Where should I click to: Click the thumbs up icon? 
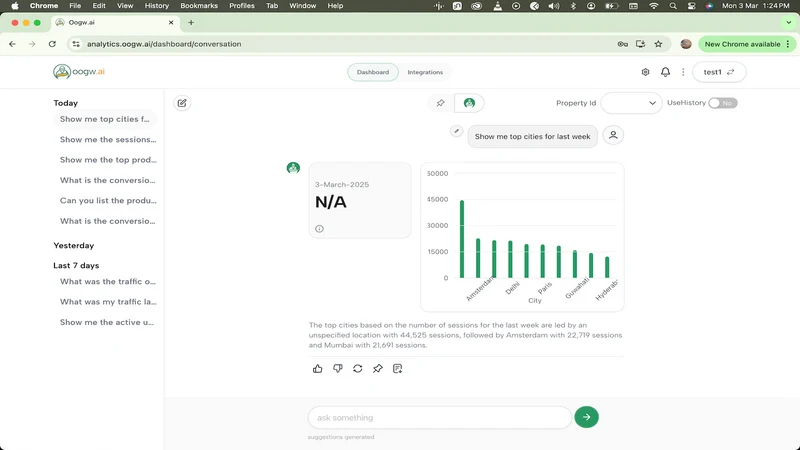tap(317, 368)
